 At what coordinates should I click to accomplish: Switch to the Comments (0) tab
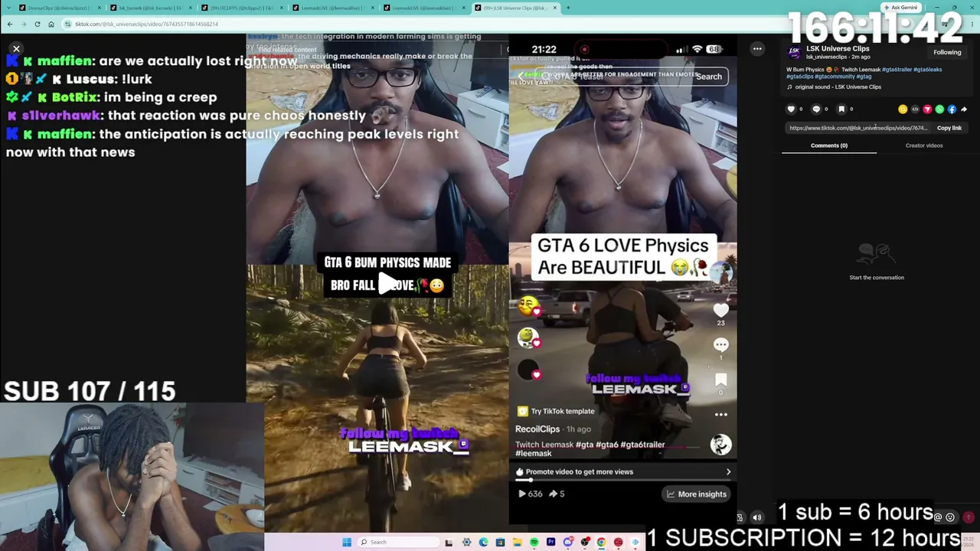[829, 145]
